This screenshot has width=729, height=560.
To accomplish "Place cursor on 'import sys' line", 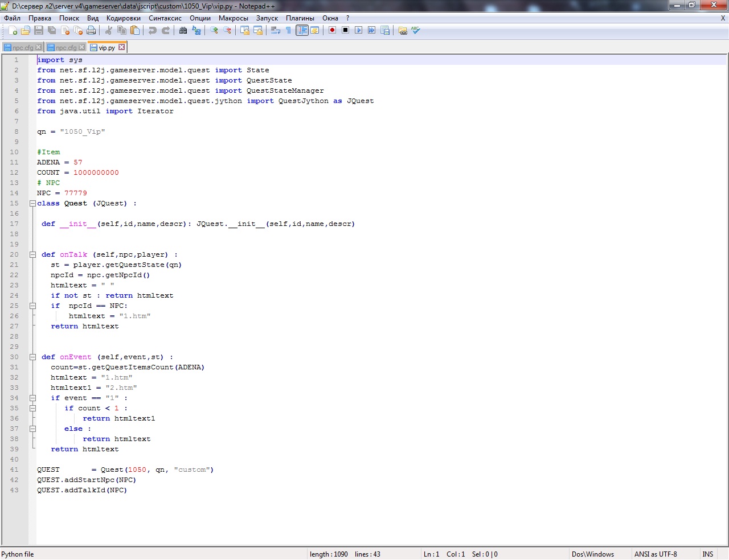I will (60, 60).
